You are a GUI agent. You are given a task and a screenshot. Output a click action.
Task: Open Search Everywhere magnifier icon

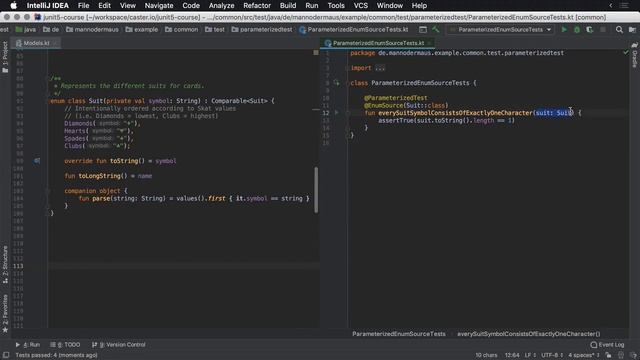(x=619, y=29)
